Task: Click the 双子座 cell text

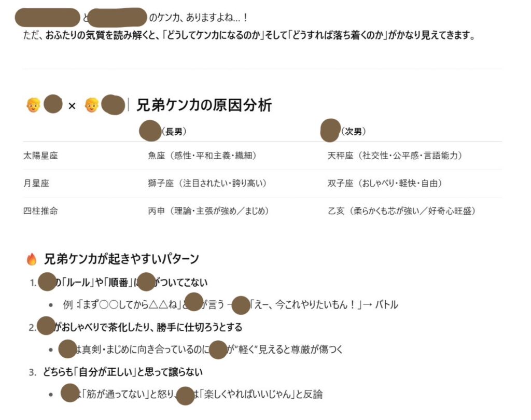Action: click(x=385, y=183)
